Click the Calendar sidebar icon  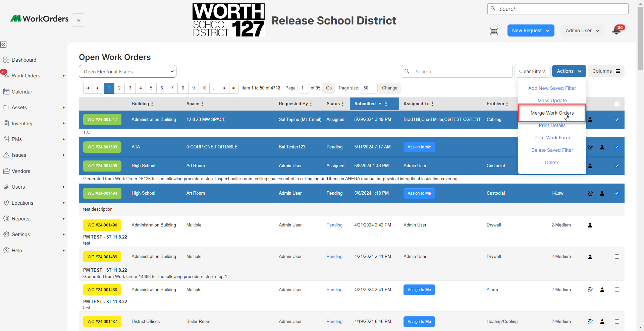tap(6, 91)
